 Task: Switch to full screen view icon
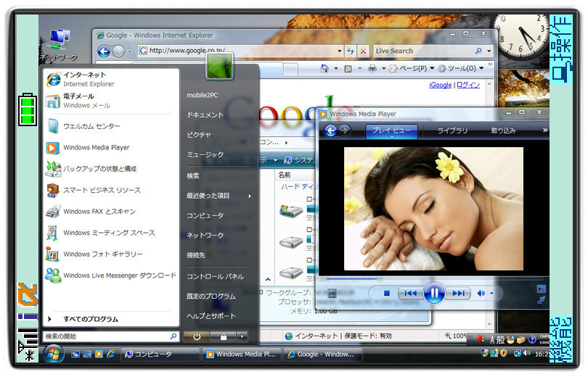(x=541, y=289)
